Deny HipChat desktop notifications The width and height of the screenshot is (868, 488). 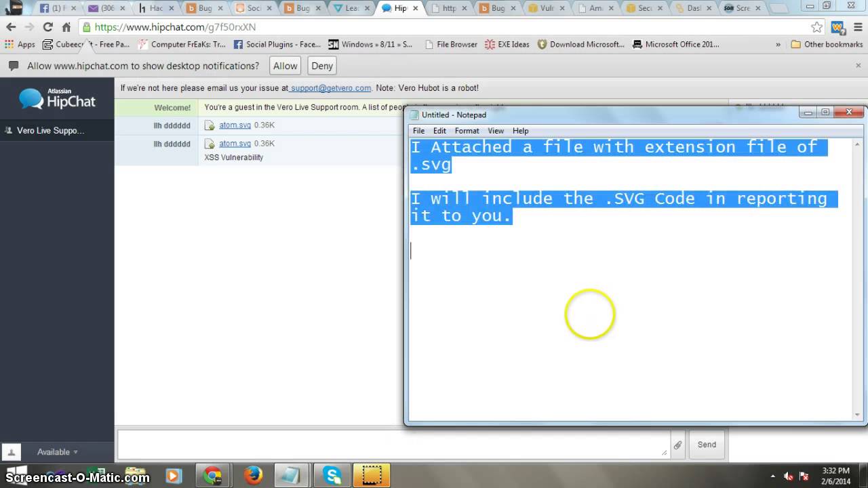(x=322, y=66)
